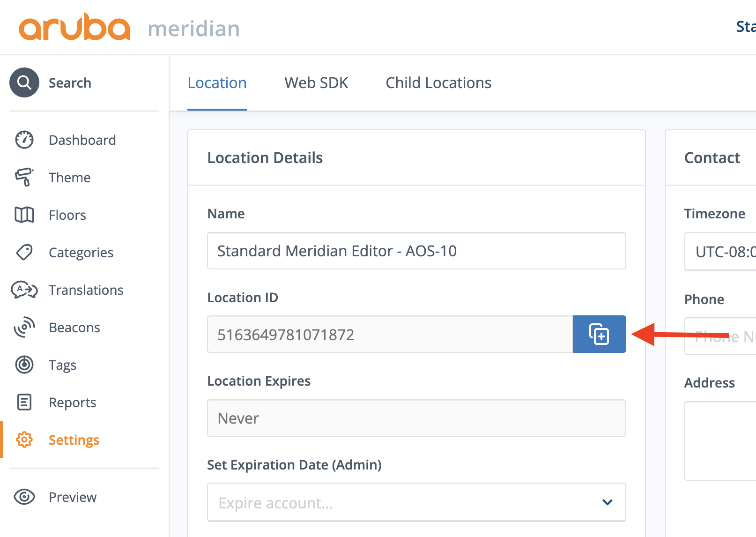
Task: Open Translations from the sidebar
Action: coord(86,290)
